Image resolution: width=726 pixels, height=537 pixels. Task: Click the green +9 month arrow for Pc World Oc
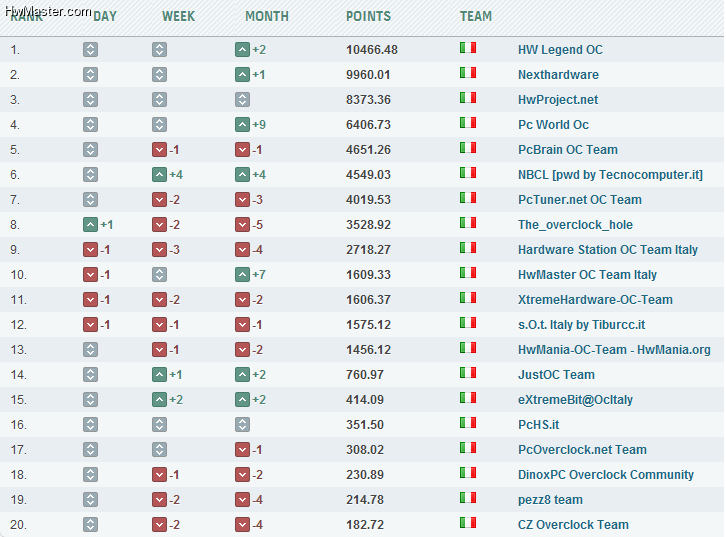(242, 125)
